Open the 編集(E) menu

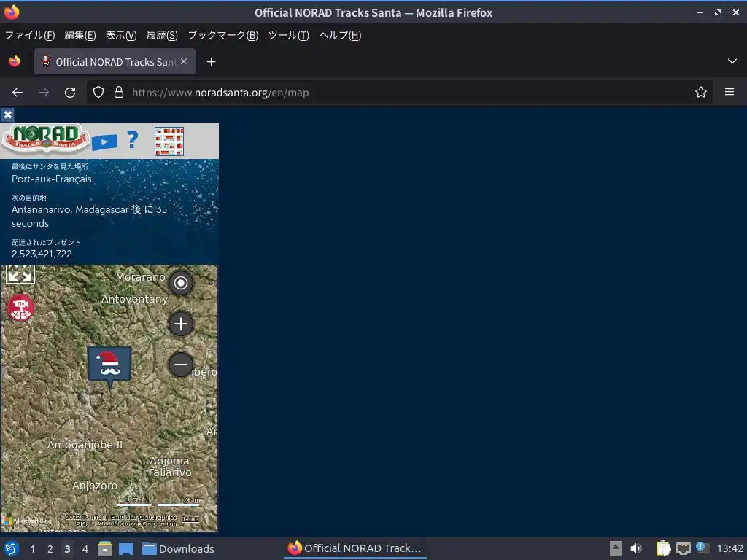click(80, 35)
